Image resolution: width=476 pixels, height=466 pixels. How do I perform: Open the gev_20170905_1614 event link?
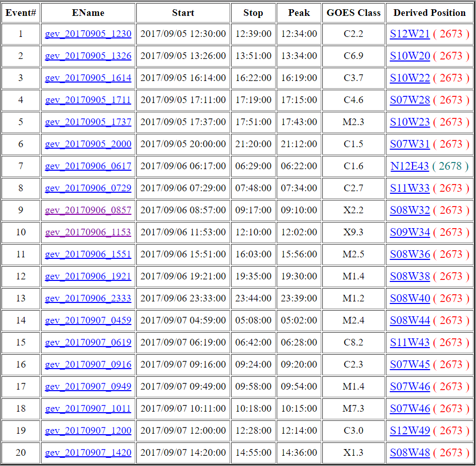pos(88,78)
